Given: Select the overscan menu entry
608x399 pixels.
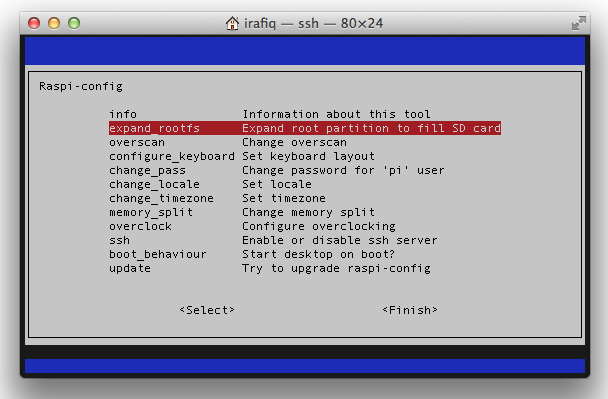Looking at the screenshot, I should click(x=137, y=142).
